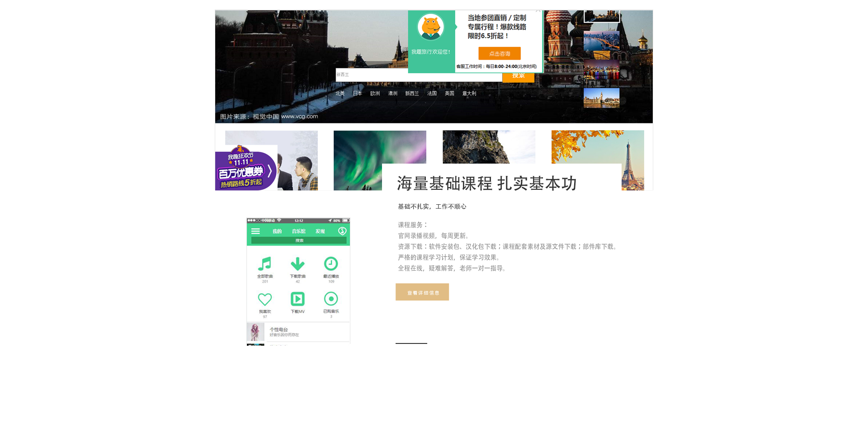Image resolution: width=868 pixels, height=423 pixels.
Task: Click the 已购音乐 record icon
Action: click(x=331, y=299)
